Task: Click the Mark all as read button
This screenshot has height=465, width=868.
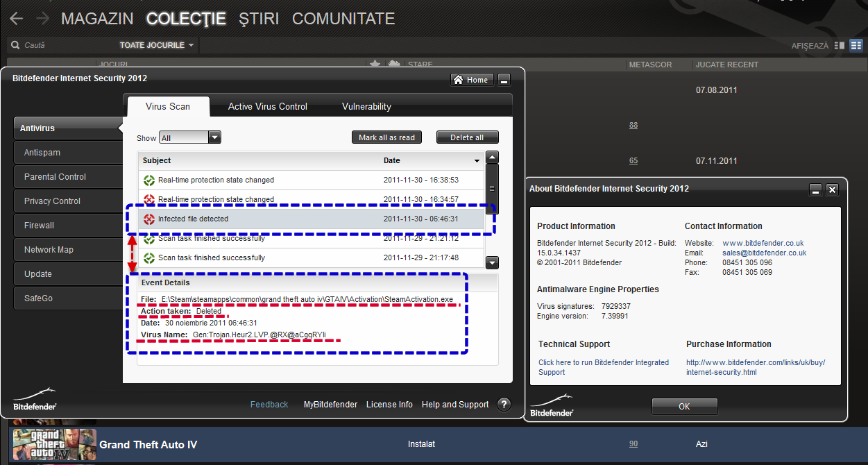Action: [x=386, y=137]
